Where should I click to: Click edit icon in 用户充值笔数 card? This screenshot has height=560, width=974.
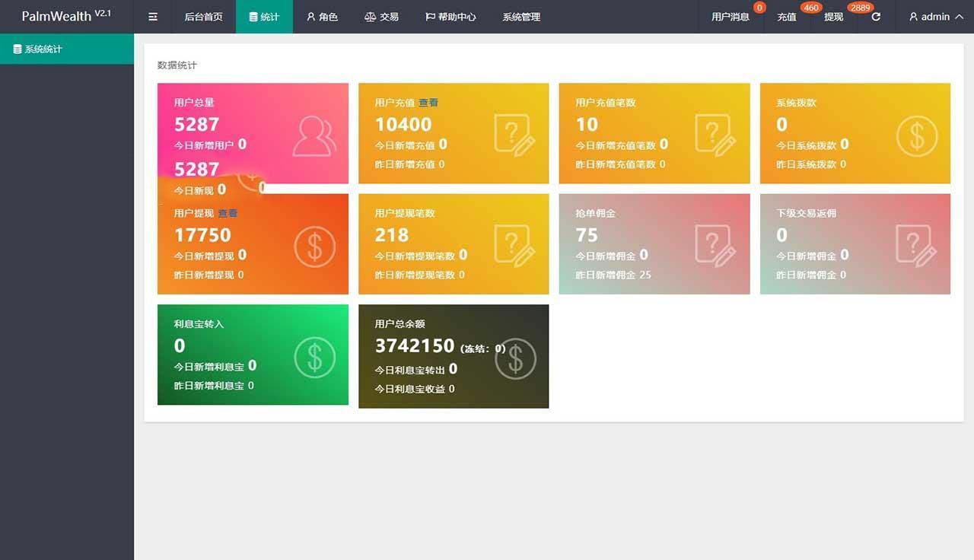[x=715, y=135]
